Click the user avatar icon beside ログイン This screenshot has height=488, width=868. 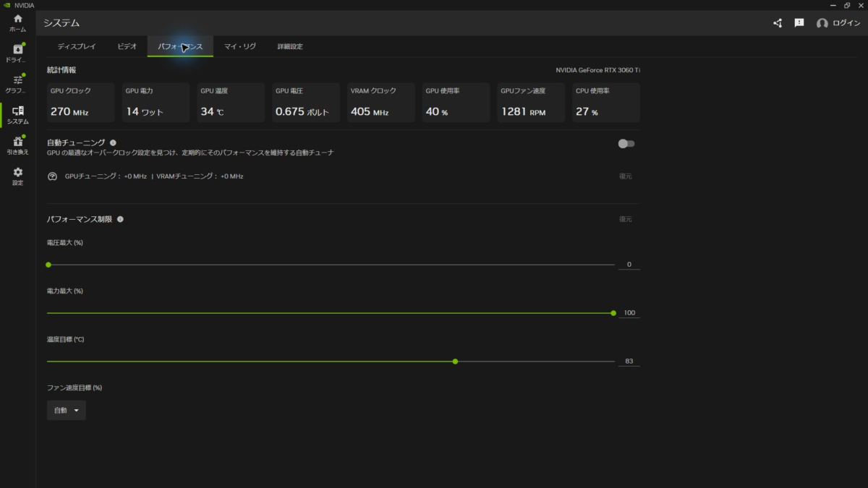click(x=822, y=23)
